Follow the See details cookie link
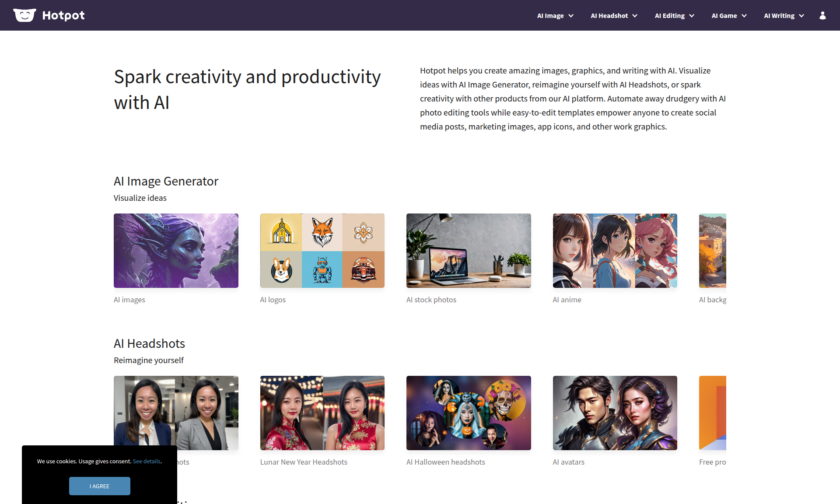 [147, 461]
